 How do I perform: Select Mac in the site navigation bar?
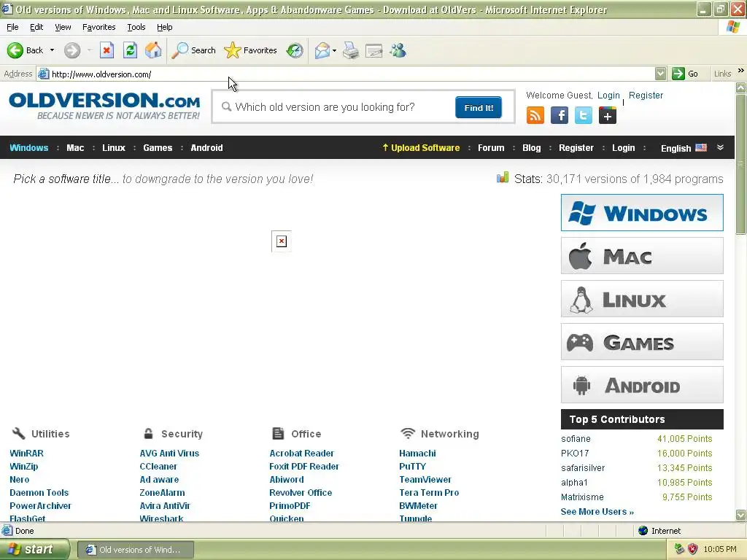click(75, 147)
